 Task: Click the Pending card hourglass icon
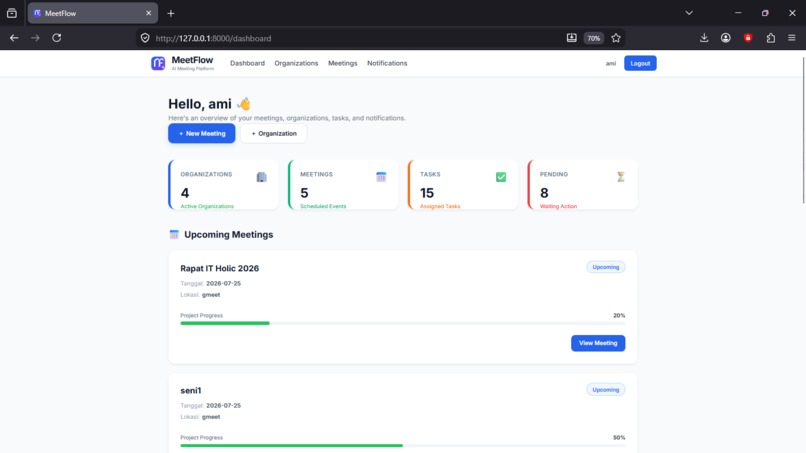point(621,177)
